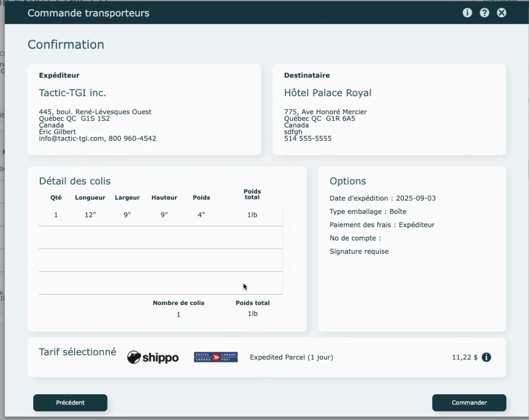Show rate details via the price info icon
Screen dimensions: 529x420
click(x=486, y=357)
